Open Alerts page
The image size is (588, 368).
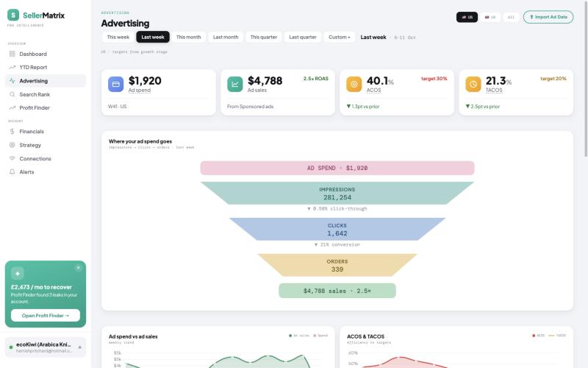46,172
